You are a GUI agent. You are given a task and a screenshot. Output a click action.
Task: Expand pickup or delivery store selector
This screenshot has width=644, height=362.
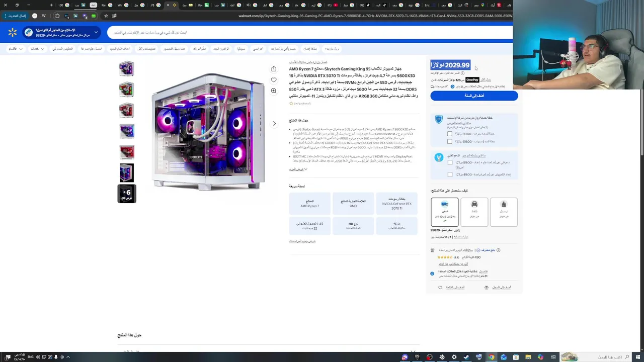63,33
